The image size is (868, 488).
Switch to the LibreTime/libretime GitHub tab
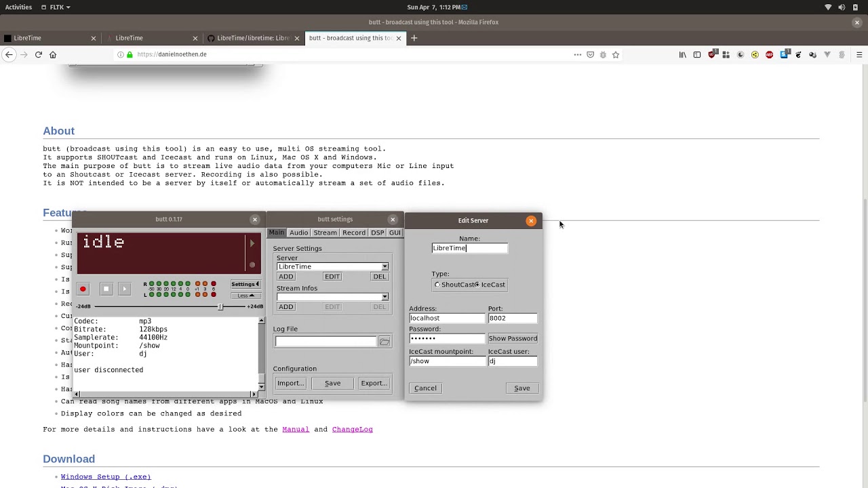coord(254,38)
